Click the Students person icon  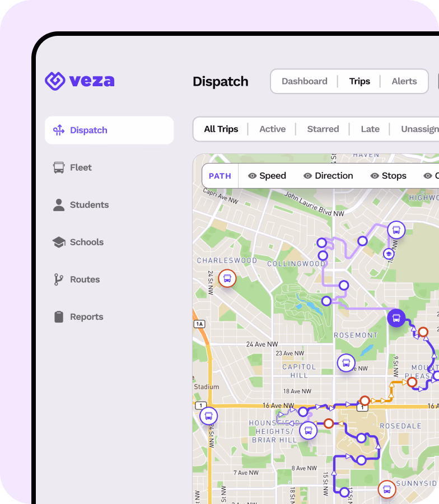pos(59,205)
